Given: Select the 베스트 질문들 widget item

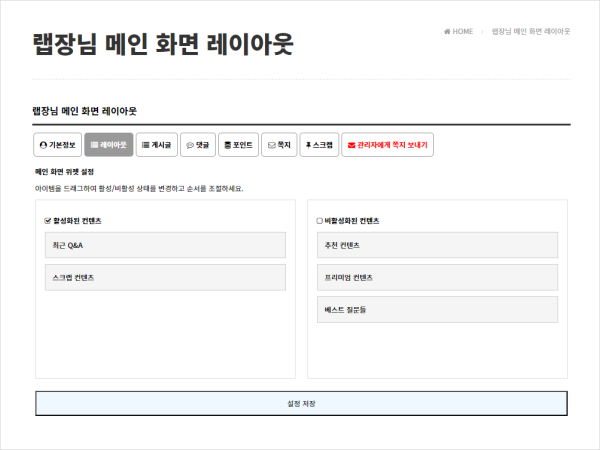Looking at the screenshot, I should pyautogui.click(x=437, y=310).
